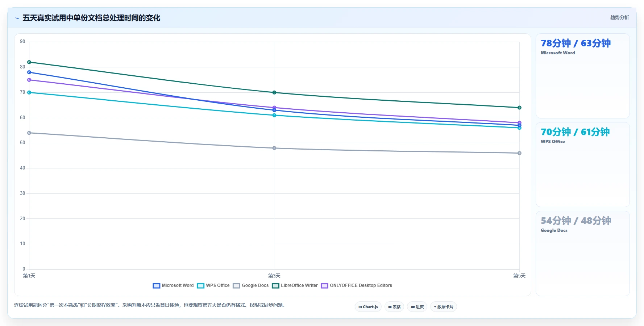Select the WPS Office day 3 data point
The height and width of the screenshot is (326, 644).
coord(274,115)
